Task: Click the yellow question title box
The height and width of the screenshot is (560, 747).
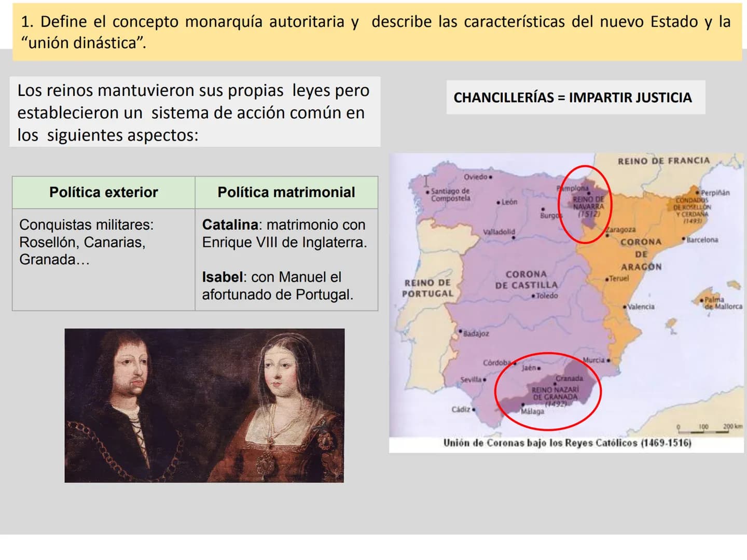Action: click(x=377, y=32)
